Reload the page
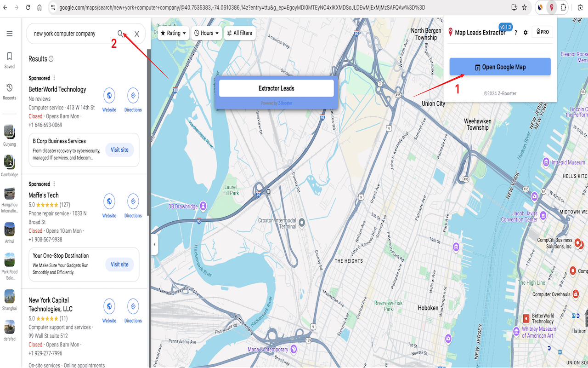Image resolution: width=588 pixels, height=368 pixels. pos(28,7)
